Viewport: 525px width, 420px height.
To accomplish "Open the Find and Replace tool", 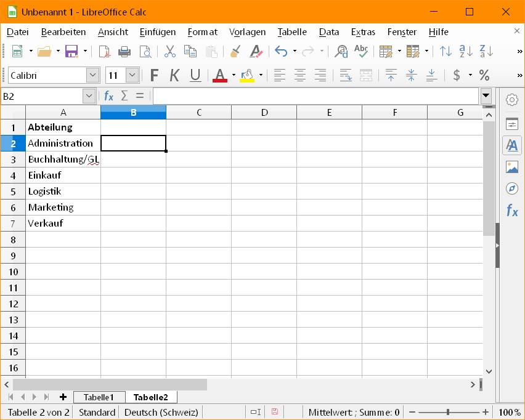I will [341, 52].
